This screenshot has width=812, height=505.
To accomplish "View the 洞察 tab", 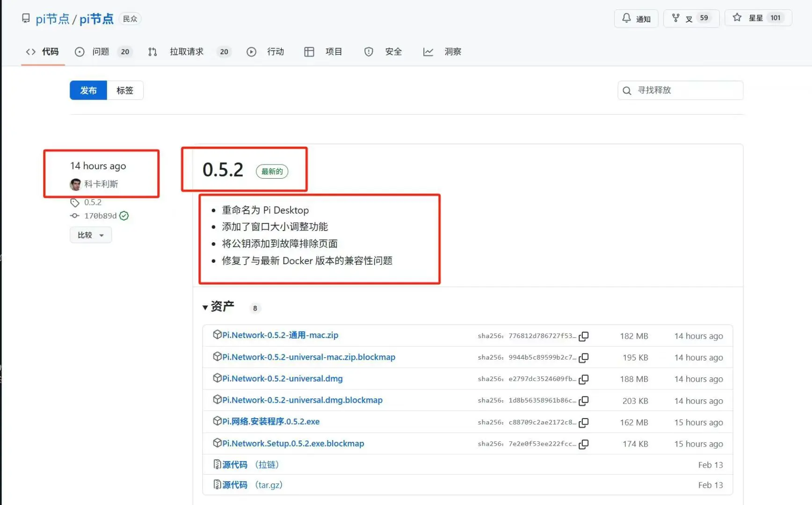I will 442,51.
